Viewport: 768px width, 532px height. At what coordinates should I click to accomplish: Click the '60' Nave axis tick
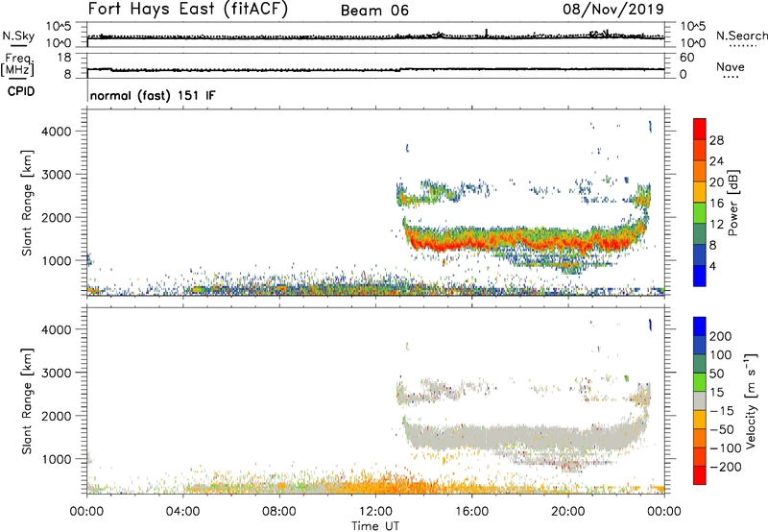(686, 58)
